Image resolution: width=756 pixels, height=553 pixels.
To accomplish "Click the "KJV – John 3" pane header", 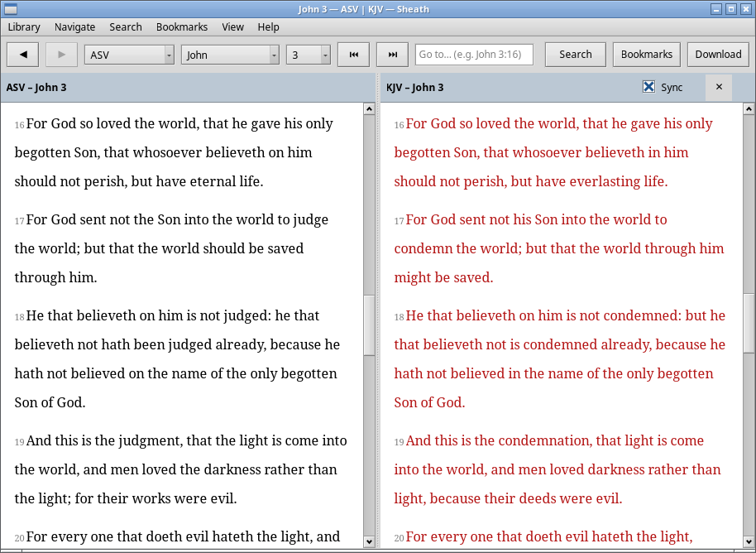I will (414, 88).
